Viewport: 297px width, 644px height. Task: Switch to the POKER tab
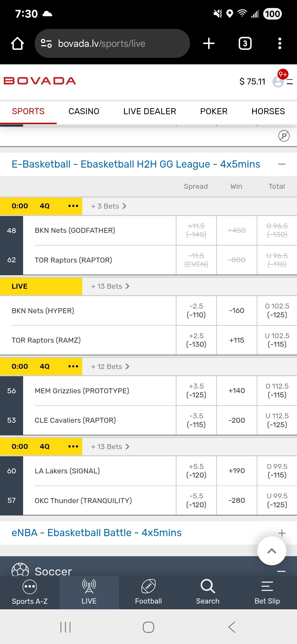214,111
